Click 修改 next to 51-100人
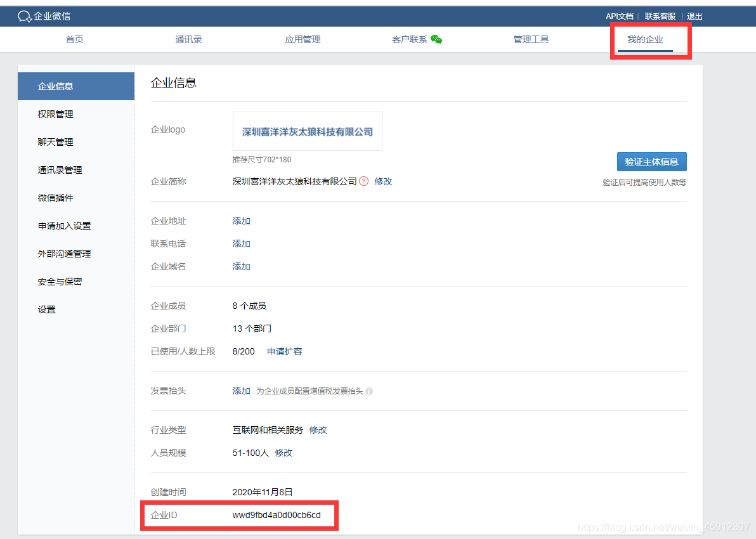 pos(283,453)
